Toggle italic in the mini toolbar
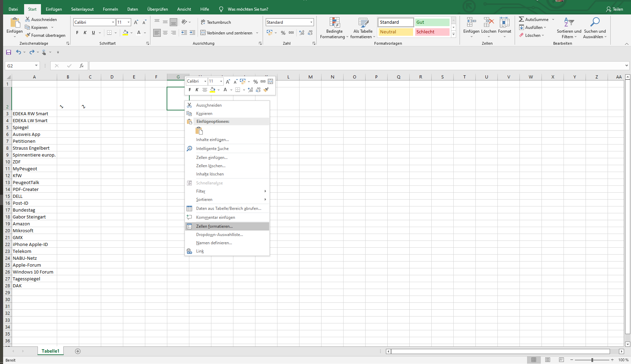631x364 pixels. (x=197, y=90)
